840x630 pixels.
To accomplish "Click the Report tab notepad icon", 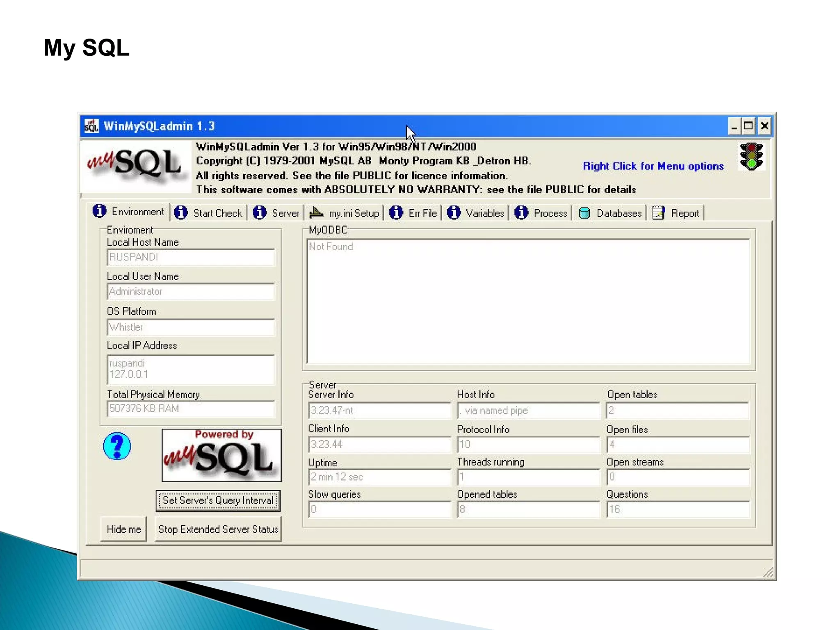I will [x=658, y=212].
